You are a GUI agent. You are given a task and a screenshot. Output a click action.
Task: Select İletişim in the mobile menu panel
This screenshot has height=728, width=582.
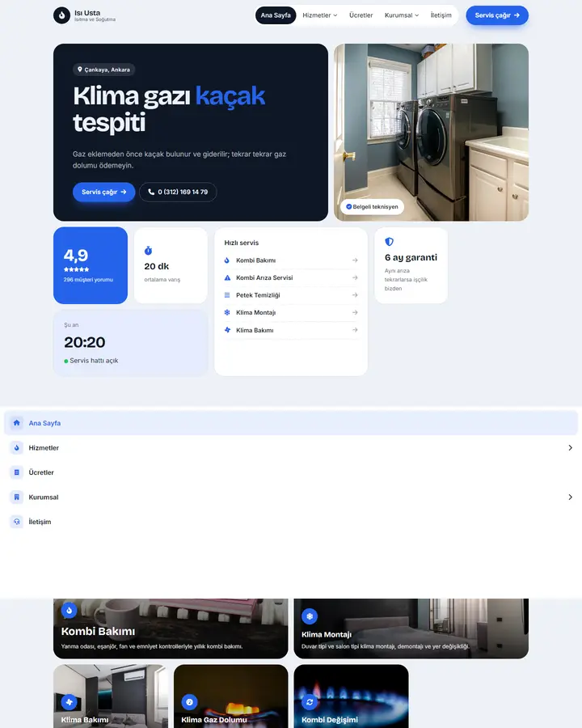tap(291, 522)
